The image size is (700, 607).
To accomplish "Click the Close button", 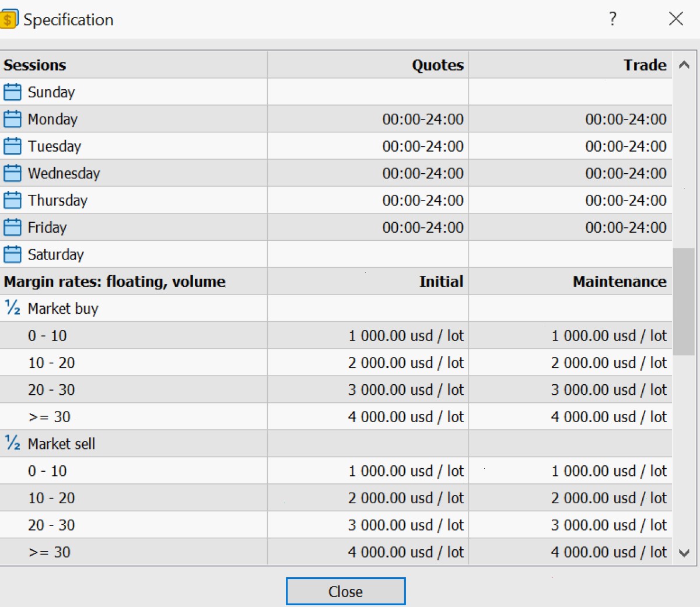I will (345, 591).
